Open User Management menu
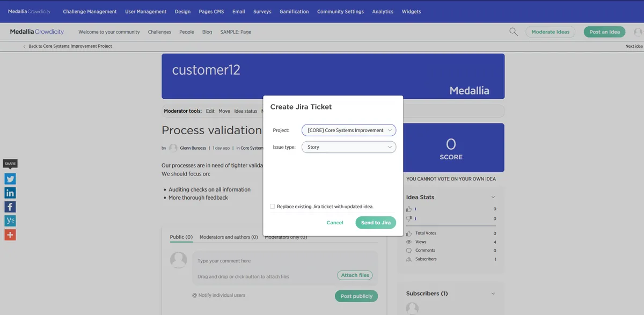Viewport: 644px width, 315px height. pos(146,11)
